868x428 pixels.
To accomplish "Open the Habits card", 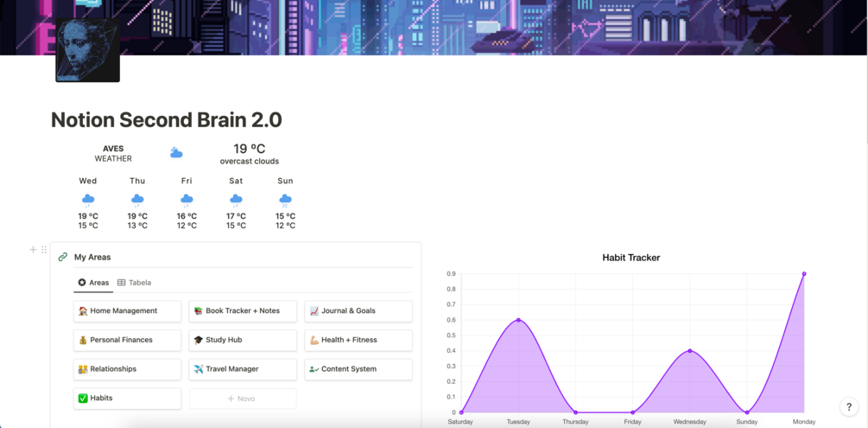I will [127, 398].
